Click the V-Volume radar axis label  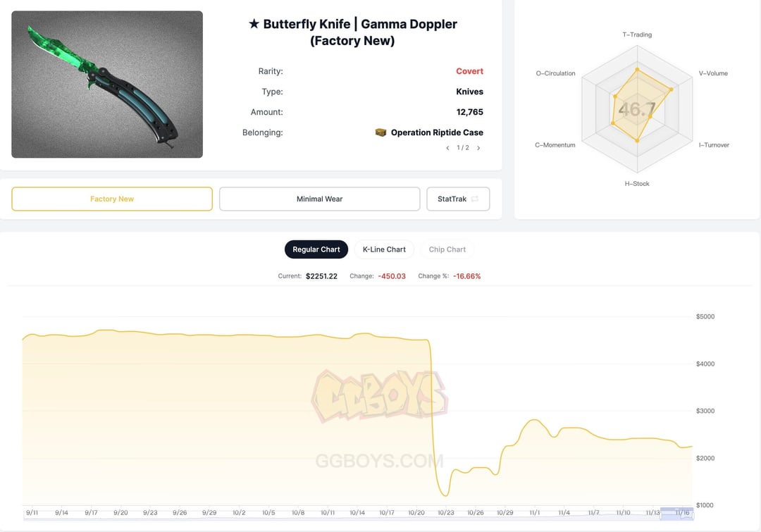coord(713,73)
